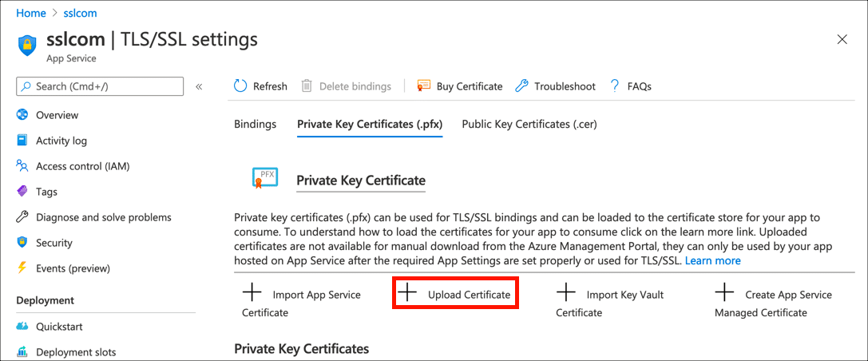Open the Learn more link
868x361 pixels.
(712, 261)
